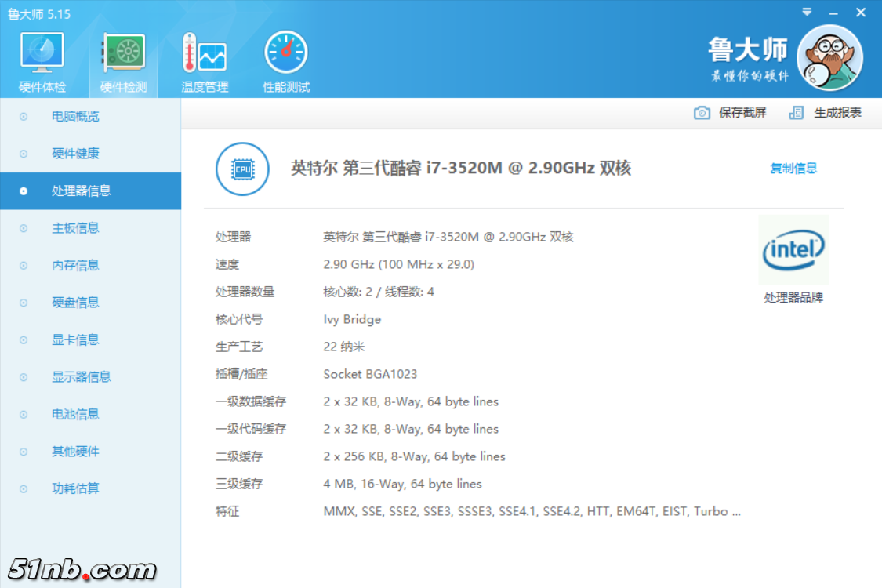Open the 温度管理 thermometer icon
This screenshot has height=588, width=882.
205,53
